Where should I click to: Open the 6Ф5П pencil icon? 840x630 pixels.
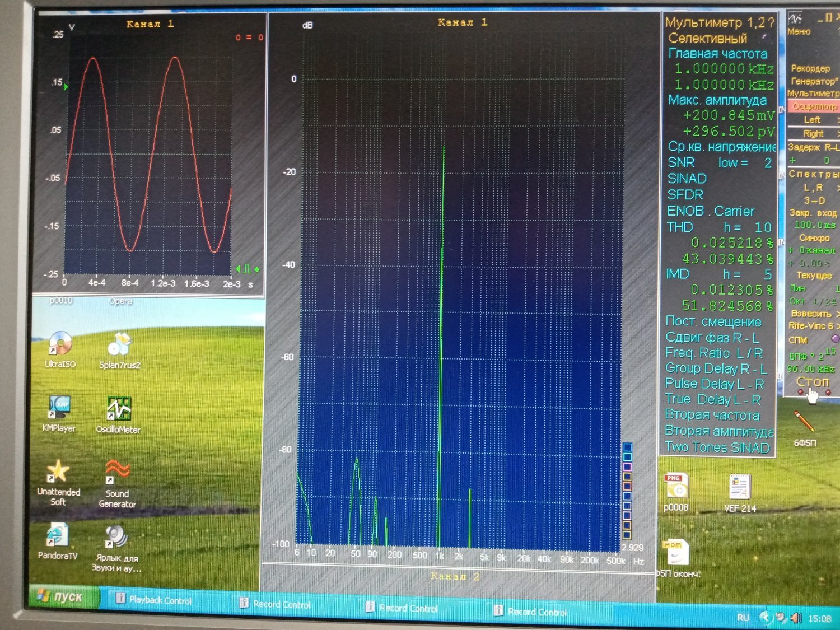pyautogui.click(x=804, y=422)
